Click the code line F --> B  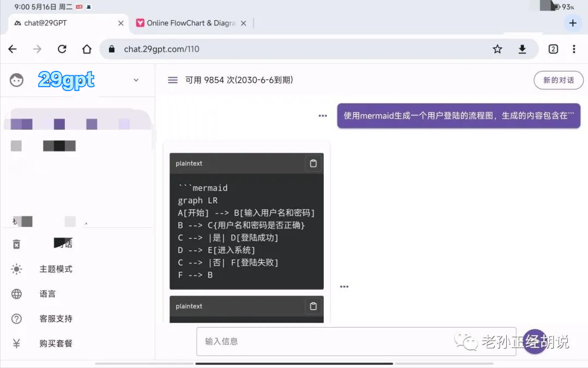[196, 275]
